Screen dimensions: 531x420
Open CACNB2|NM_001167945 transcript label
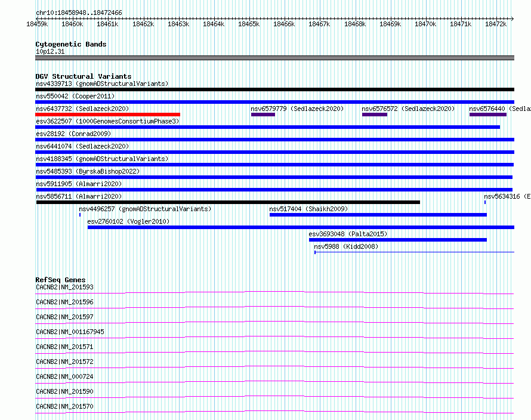[x=70, y=332]
